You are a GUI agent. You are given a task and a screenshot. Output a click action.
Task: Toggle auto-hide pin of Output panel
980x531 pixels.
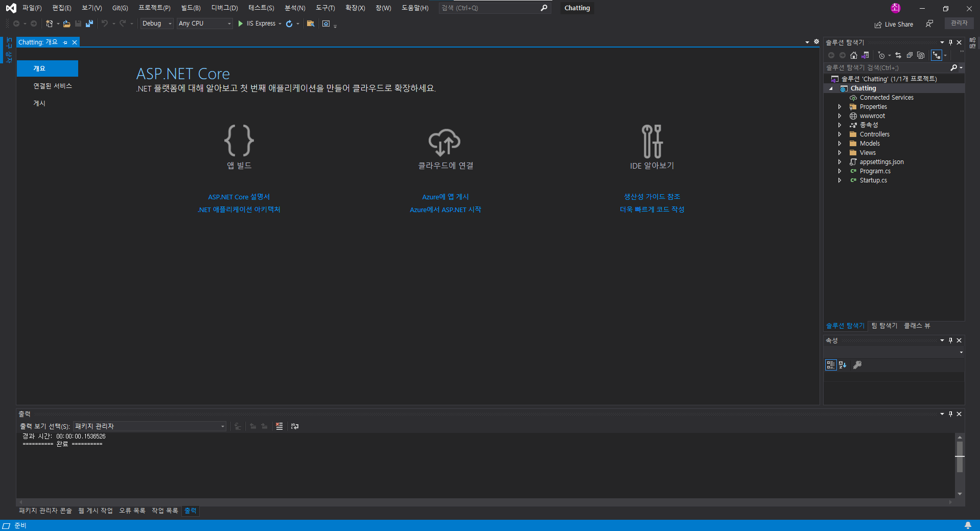click(x=950, y=414)
